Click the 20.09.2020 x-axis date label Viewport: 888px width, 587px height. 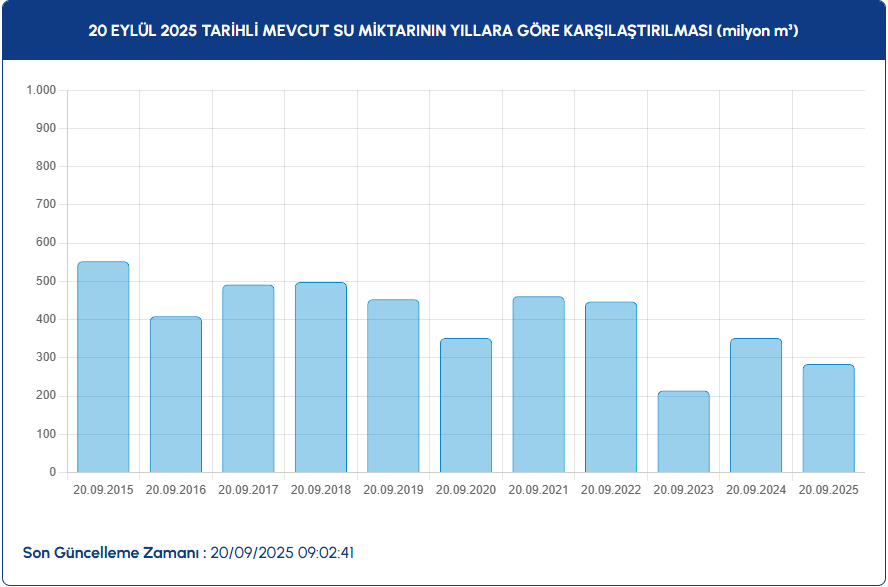[x=466, y=490]
